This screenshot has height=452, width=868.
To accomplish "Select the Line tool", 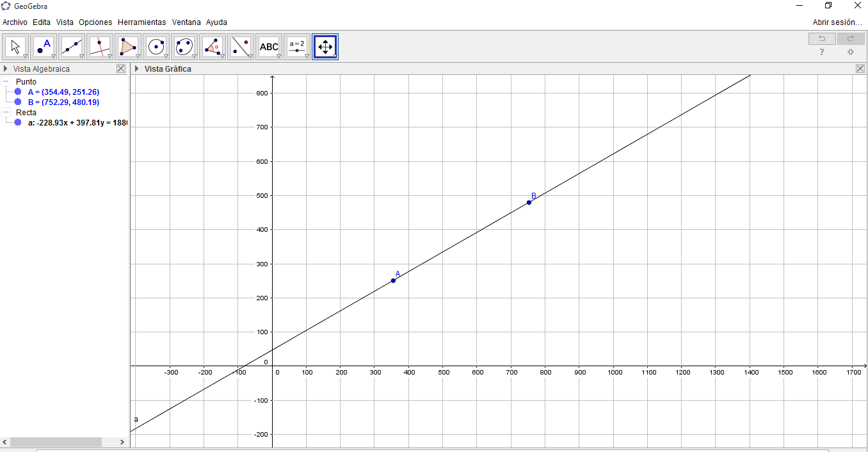I will click(x=71, y=45).
